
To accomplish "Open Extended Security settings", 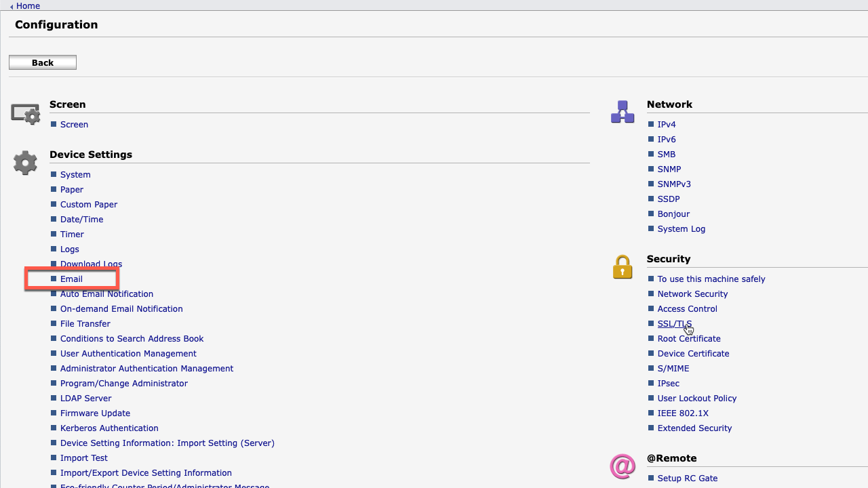I will point(694,428).
